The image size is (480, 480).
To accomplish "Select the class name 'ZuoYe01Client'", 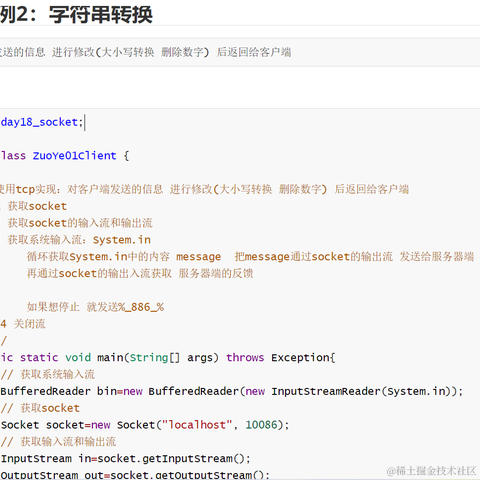I will (74, 156).
